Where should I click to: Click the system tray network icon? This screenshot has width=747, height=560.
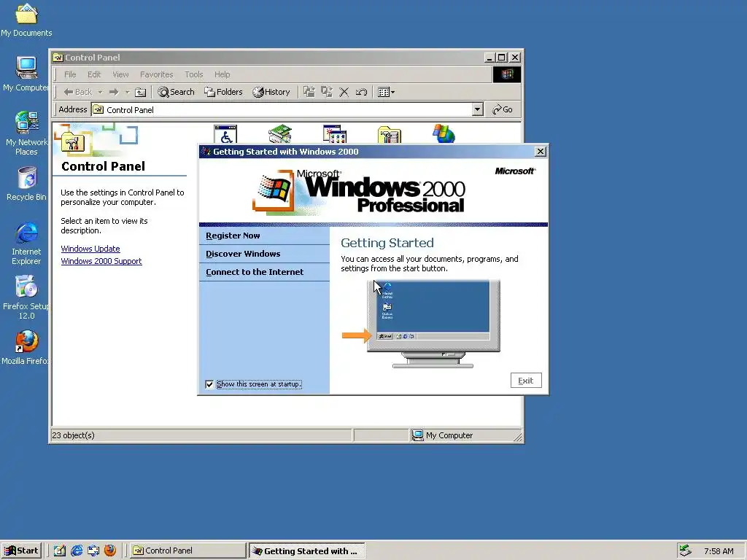[x=685, y=551]
